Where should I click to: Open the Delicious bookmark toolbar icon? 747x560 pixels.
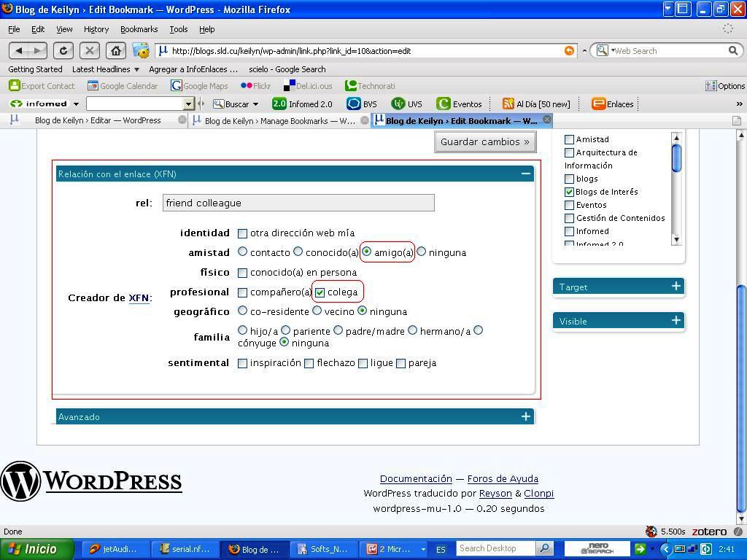point(290,86)
